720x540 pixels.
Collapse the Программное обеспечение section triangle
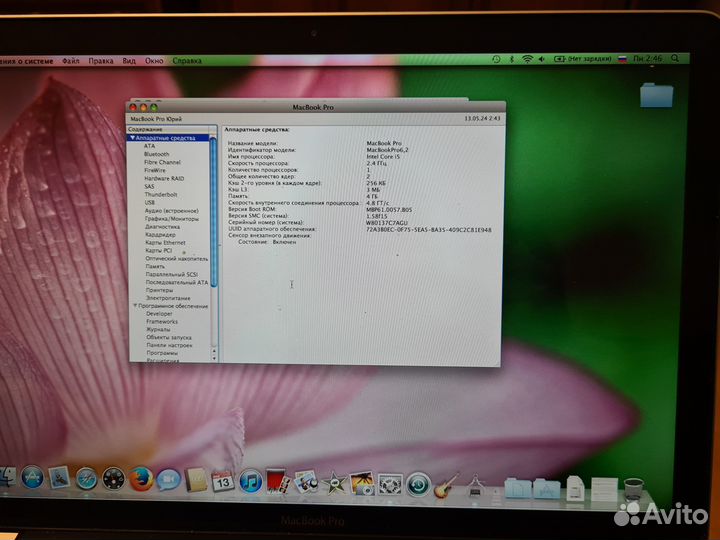pos(135,306)
